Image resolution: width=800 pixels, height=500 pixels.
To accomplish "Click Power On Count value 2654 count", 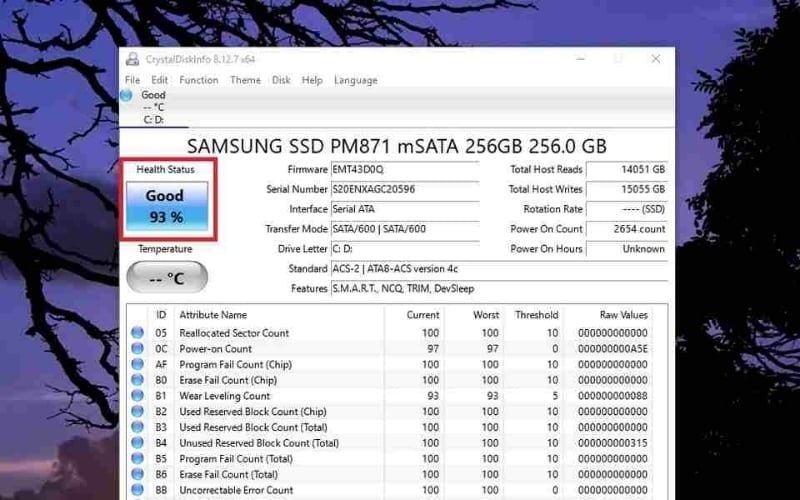I will click(627, 229).
